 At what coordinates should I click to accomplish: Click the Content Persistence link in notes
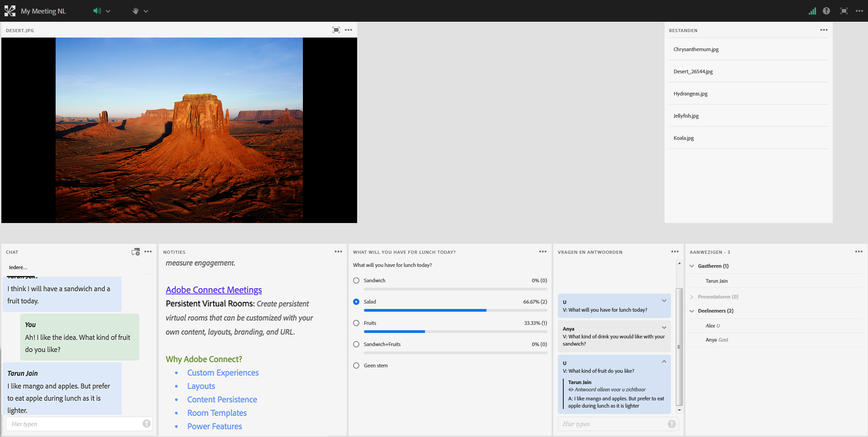point(222,400)
